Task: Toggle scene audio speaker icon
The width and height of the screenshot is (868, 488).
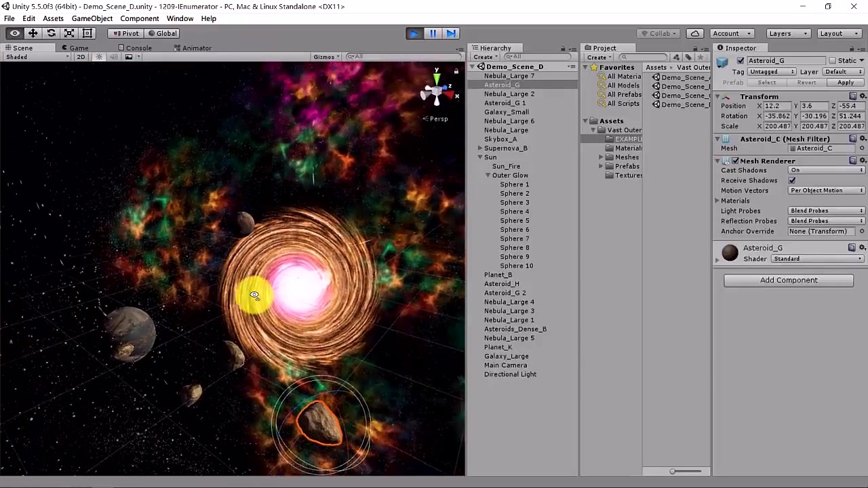Action: point(114,57)
